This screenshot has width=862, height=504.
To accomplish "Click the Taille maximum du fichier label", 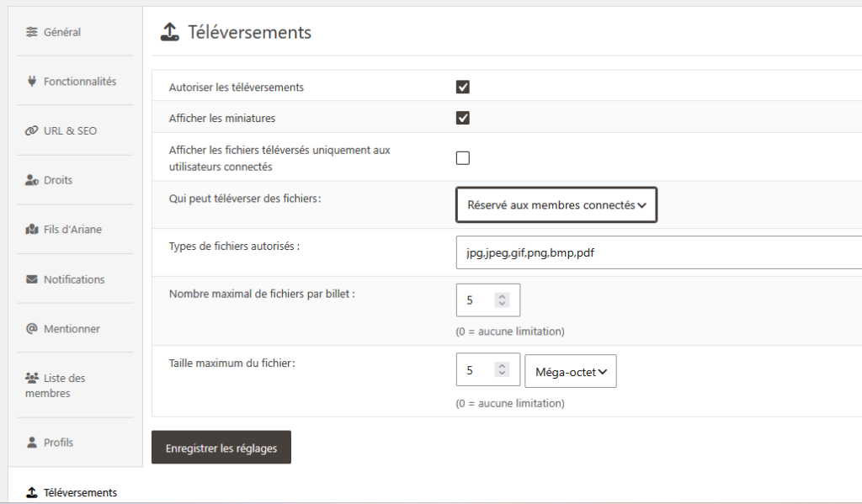I will tap(232, 363).
